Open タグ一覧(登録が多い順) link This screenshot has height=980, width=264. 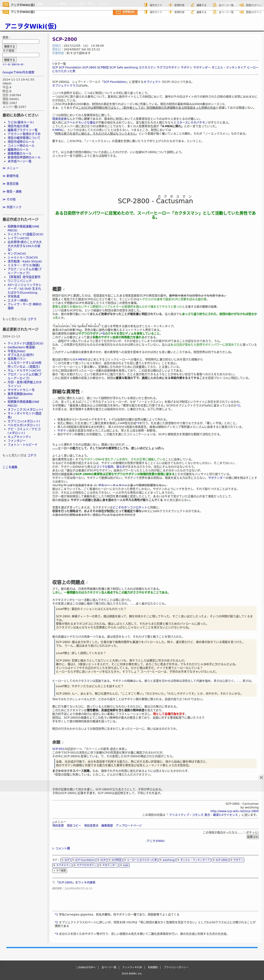pos(13,65)
